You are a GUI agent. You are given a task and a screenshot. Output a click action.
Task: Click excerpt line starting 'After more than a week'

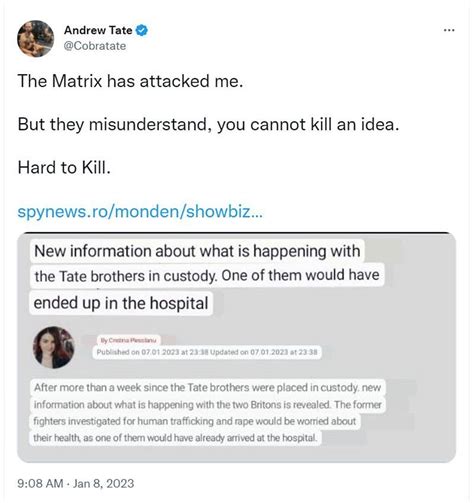pos(207,388)
